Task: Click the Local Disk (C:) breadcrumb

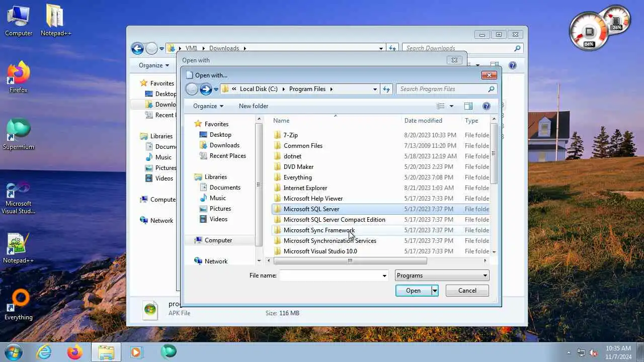Action: (x=259, y=89)
